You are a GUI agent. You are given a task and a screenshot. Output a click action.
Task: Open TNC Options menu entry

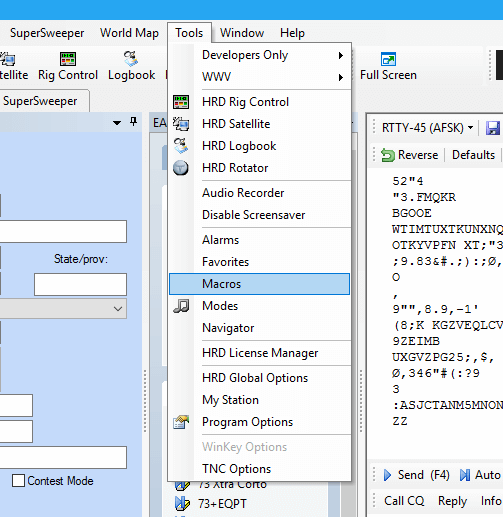tap(259, 469)
